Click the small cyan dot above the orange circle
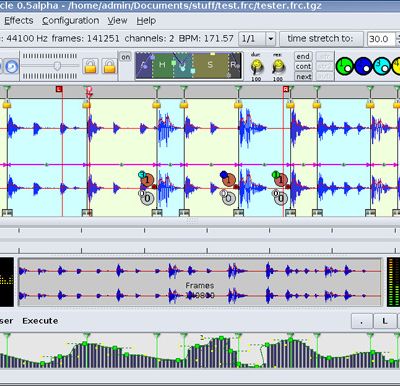This screenshot has width=400, height=386. coord(142,174)
